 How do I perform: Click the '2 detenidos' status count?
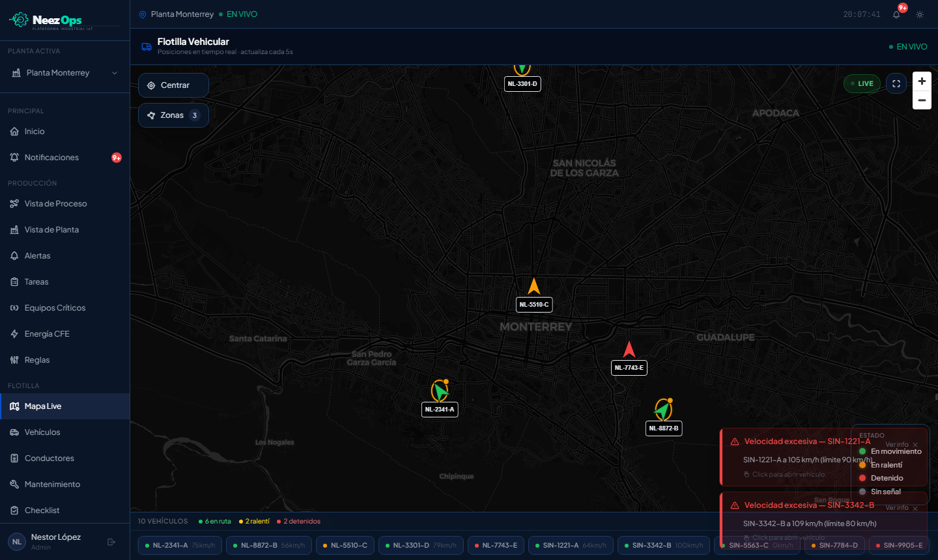299,522
